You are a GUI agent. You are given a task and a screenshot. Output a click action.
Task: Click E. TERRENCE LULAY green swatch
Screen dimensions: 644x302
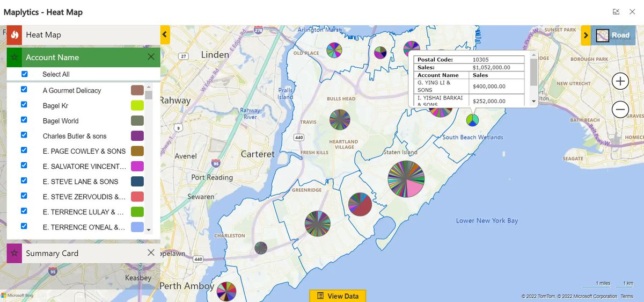137,212
